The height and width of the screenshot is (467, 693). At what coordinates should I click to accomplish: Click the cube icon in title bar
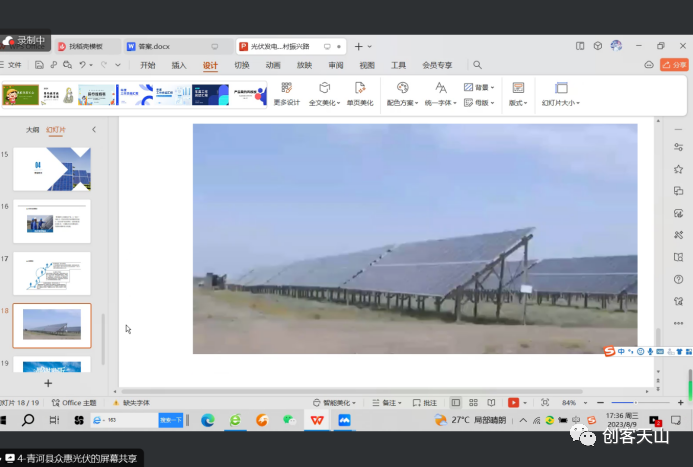[x=598, y=46]
